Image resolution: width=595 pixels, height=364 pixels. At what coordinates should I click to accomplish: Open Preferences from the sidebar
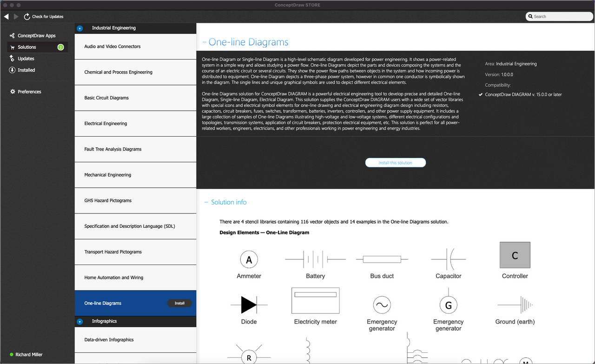pyautogui.click(x=26, y=92)
